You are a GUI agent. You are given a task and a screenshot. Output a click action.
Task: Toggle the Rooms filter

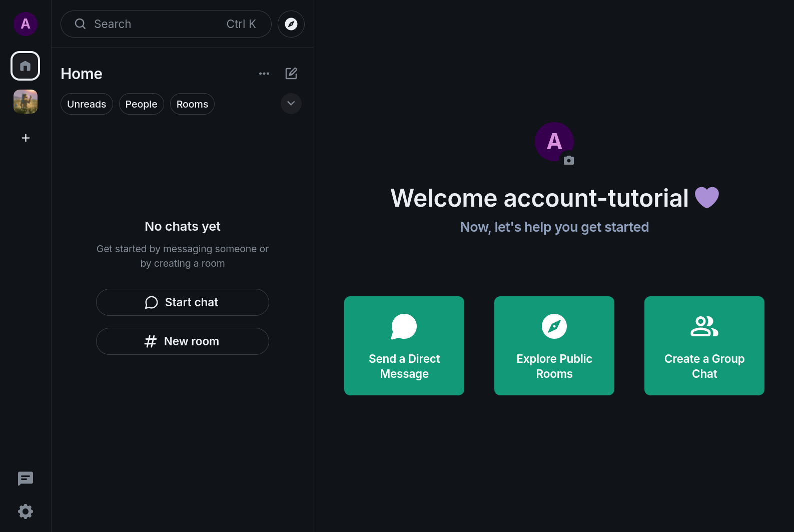[192, 104]
